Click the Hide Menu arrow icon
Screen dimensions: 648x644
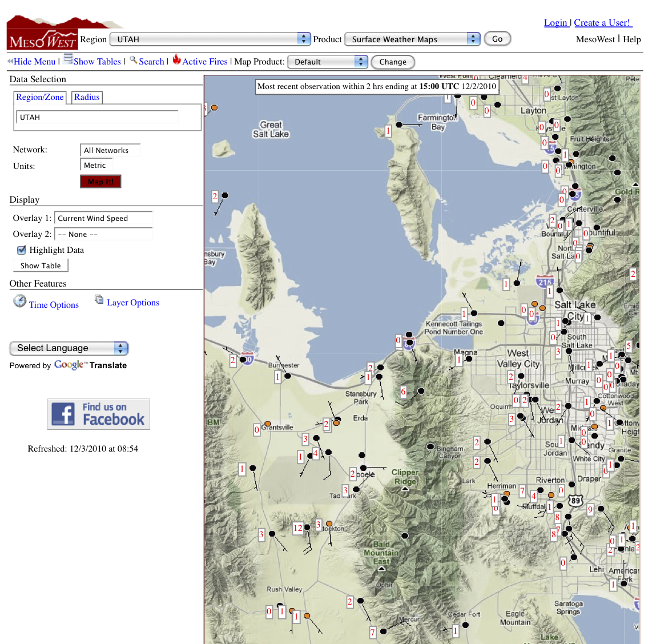point(10,61)
